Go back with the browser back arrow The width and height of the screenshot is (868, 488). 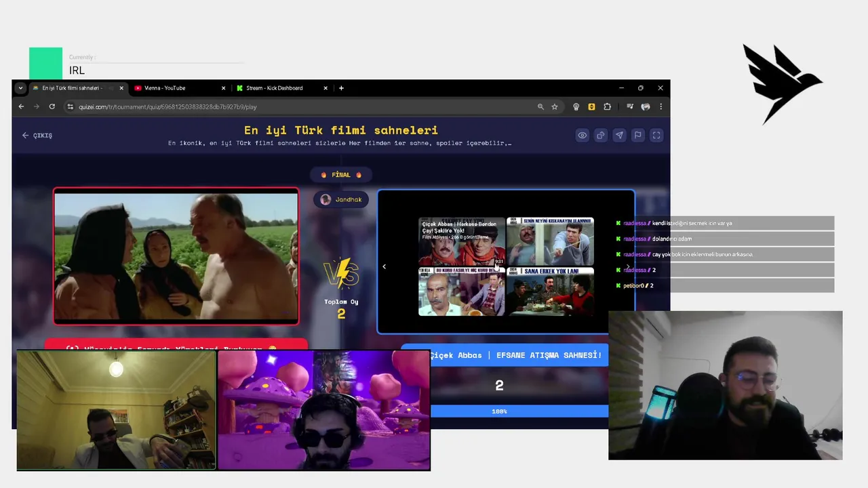tap(21, 106)
